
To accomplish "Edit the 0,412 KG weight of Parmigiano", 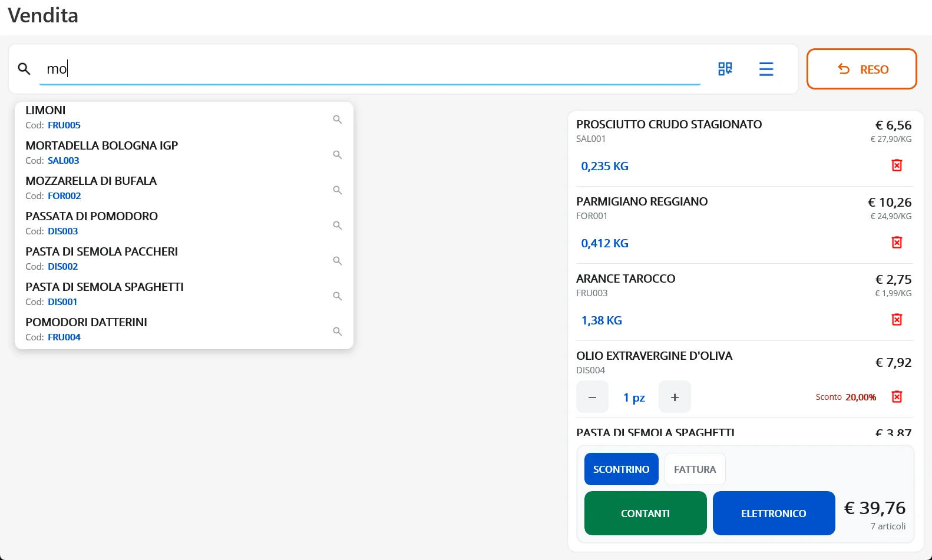I will [605, 243].
